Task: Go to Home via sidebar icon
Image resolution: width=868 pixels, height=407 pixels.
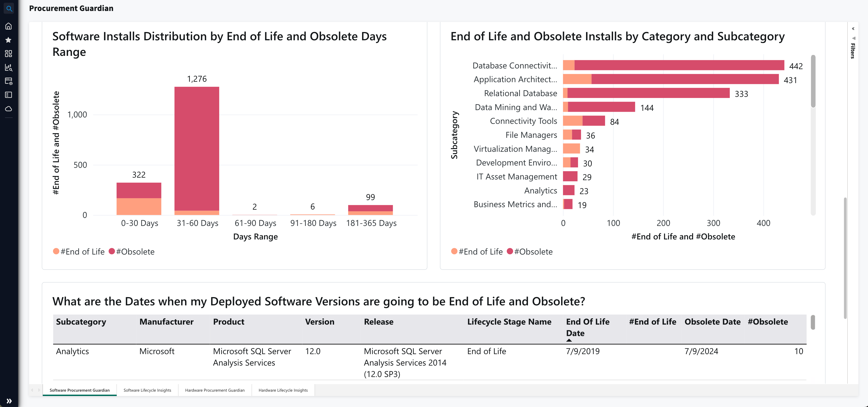Action: click(9, 26)
